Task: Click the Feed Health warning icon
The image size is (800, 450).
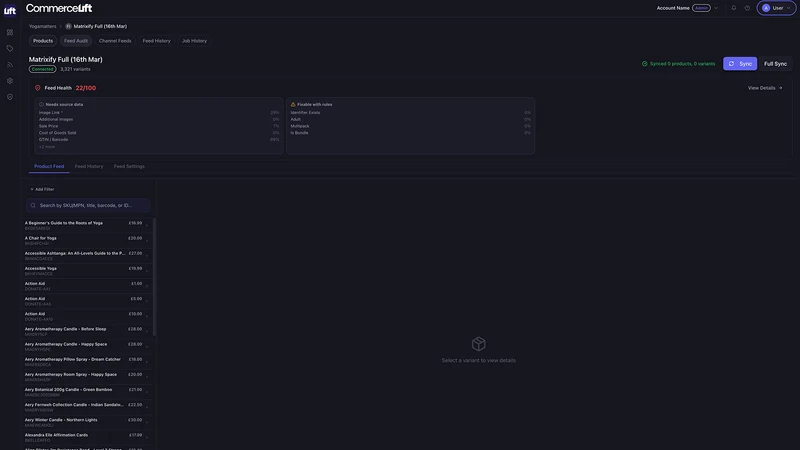Action: pos(38,88)
